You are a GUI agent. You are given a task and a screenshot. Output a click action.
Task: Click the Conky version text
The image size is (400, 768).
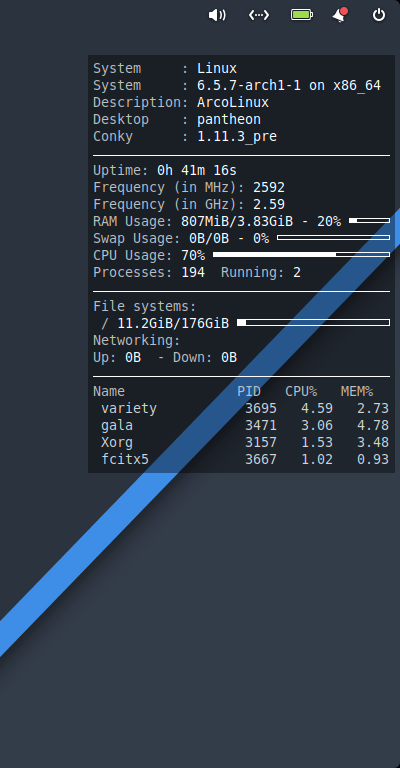coord(237,137)
